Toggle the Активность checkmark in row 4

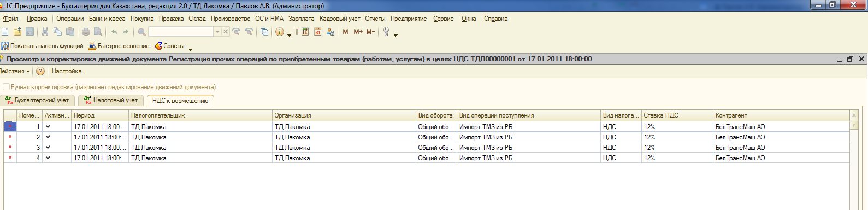click(49, 157)
